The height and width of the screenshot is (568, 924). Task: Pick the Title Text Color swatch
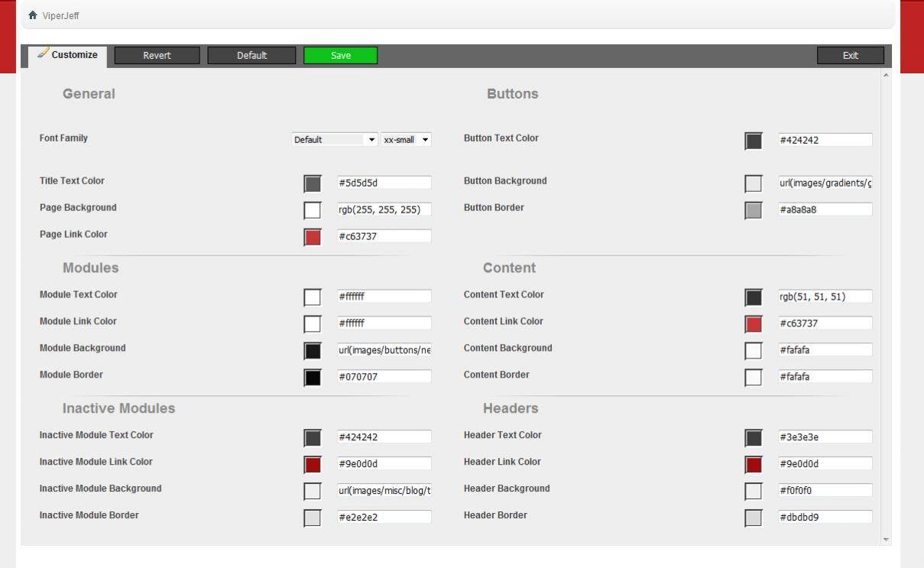[312, 183]
